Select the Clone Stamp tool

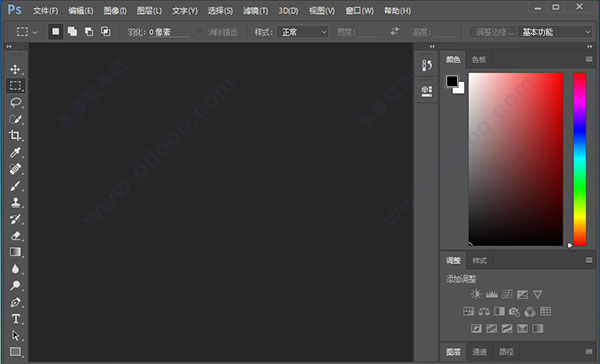pos(15,202)
